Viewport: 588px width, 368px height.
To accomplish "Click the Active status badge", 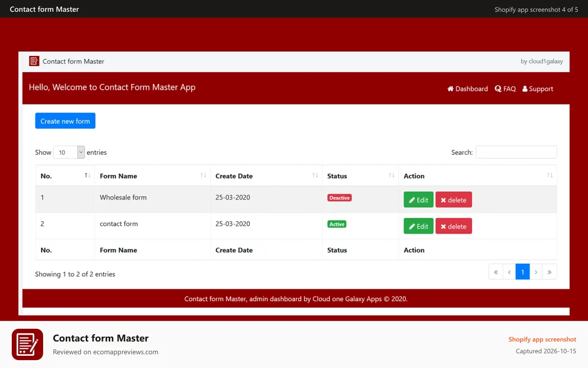I will click(337, 224).
